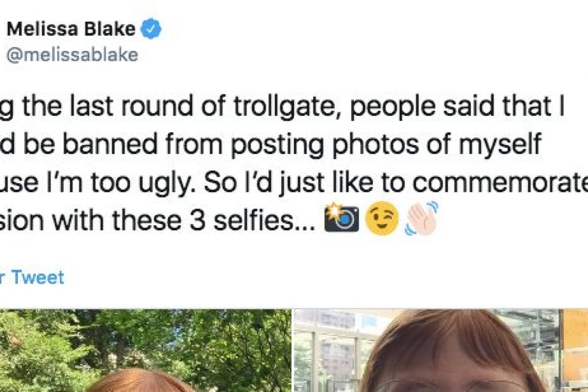Click the blue verified badge
This screenshot has height=392, width=588.
(x=151, y=30)
